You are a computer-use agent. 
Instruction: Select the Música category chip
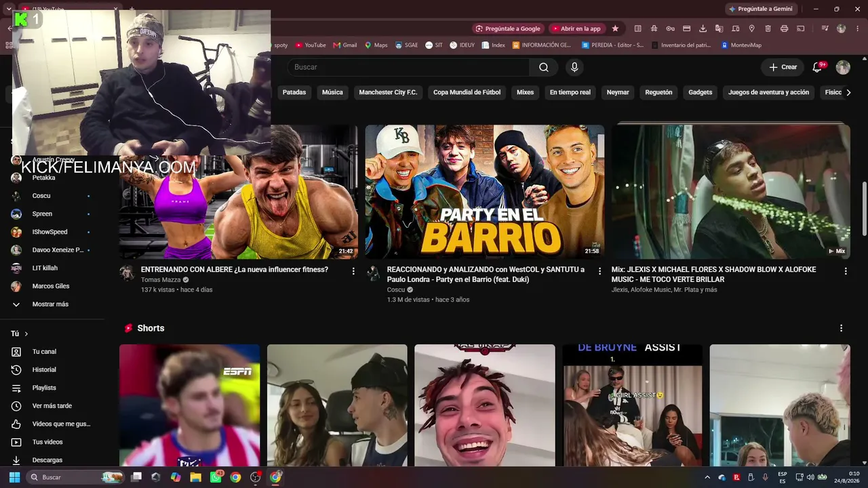point(332,92)
